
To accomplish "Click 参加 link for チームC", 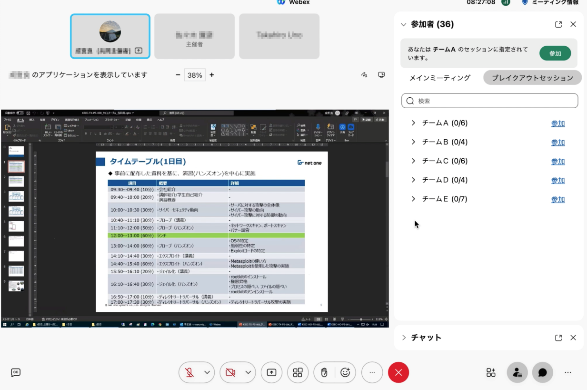I will click(x=558, y=162).
